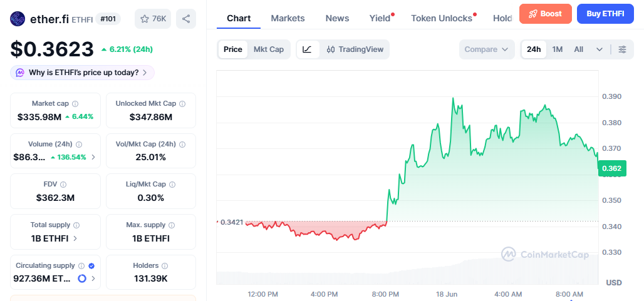This screenshot has width=644, height=301.
Task: Open the share icon button
Action: [x=186, y=19]
